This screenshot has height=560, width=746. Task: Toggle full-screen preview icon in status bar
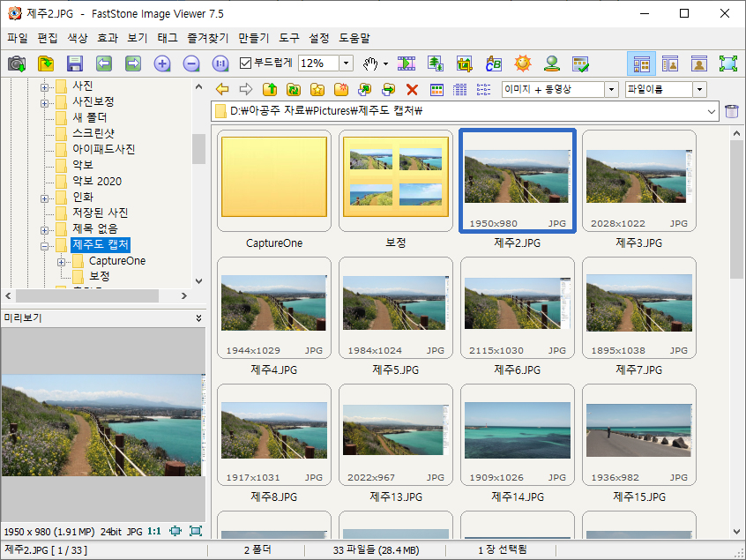196,531
